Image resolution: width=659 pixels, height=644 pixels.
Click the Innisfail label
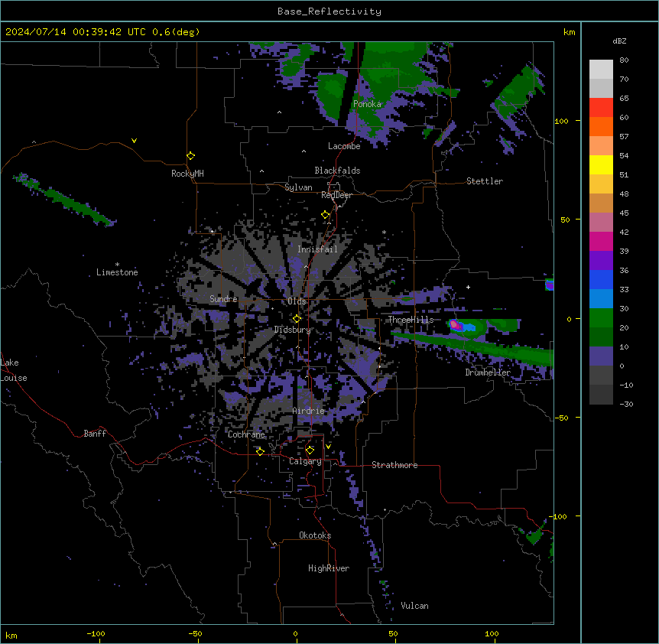click(x=317, y=249)
